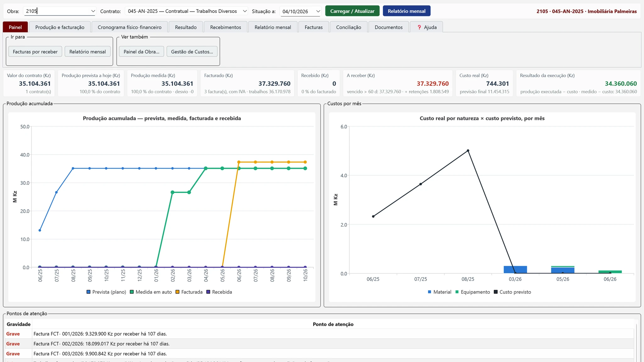Toggle the Recebida legend swatch

click(x=208, y=292)
